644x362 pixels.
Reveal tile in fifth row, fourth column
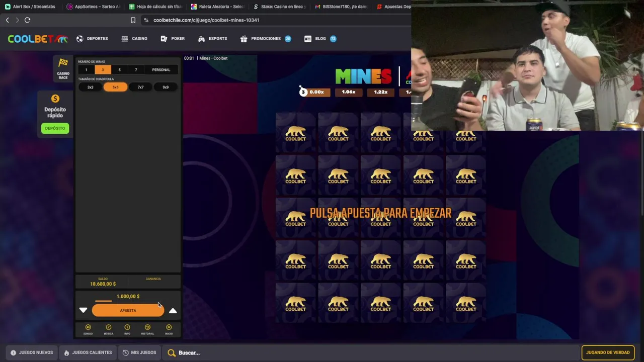[423, 303]
